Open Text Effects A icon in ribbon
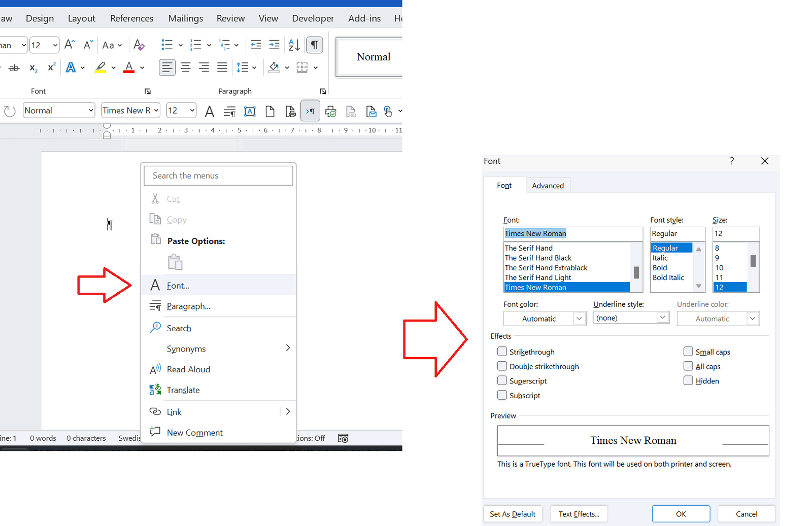This screenshot has height=526, width=812. 71,67
